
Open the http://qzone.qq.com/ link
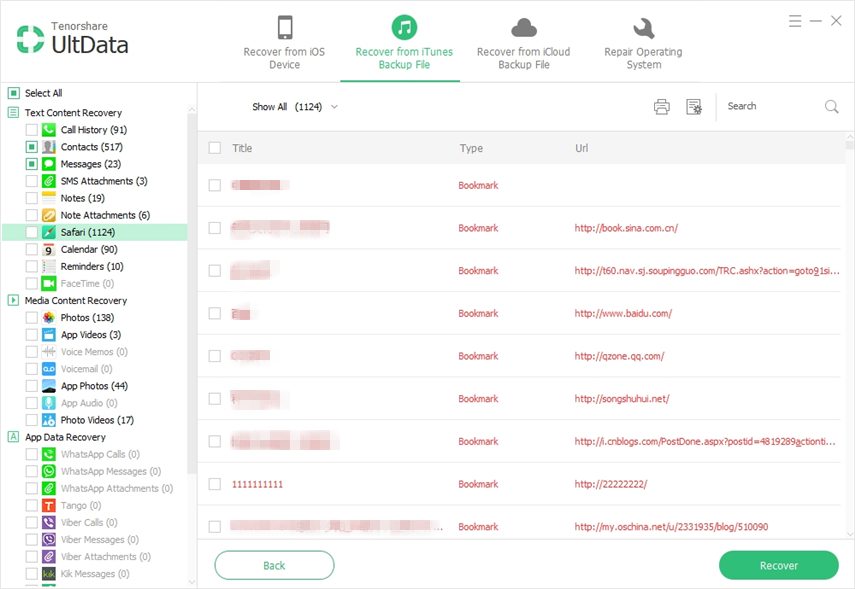pos(619,356)
